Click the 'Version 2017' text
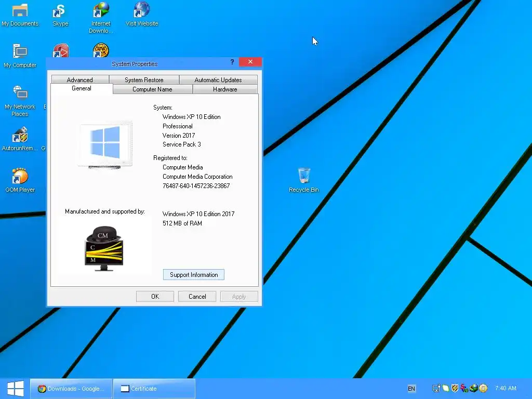Image resolution: width=532 pixels, height=399 pixels. [x=179, y=136]
